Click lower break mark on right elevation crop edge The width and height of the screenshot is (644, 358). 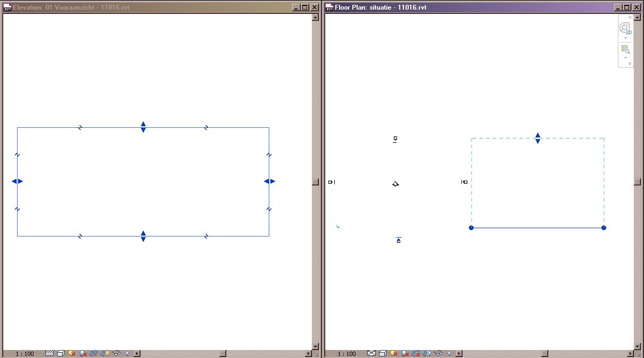tap(269, 209)
